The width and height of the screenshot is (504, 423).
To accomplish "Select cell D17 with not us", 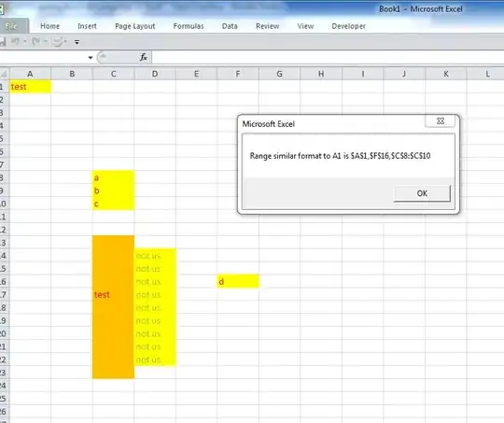I will point(155,295).
